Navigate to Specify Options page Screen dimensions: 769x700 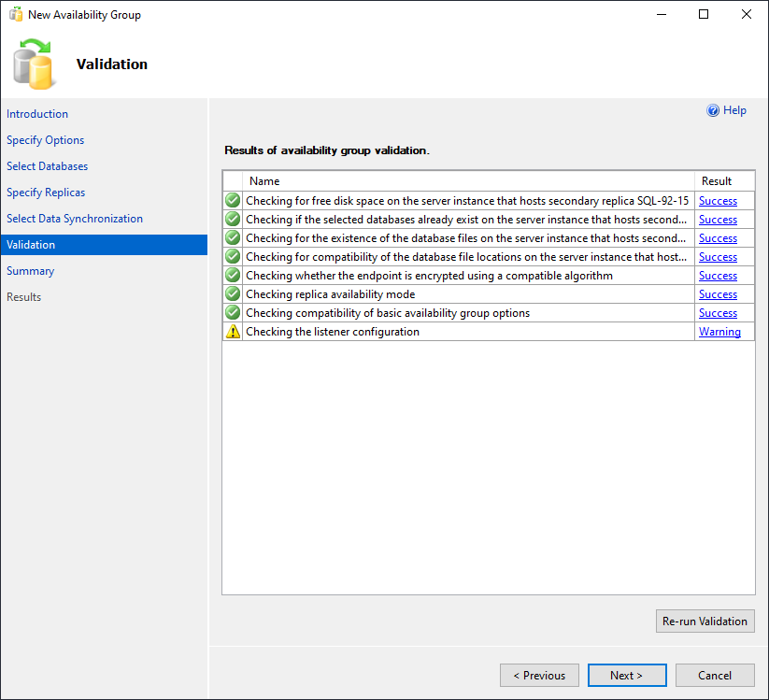(x=45, y=140)
